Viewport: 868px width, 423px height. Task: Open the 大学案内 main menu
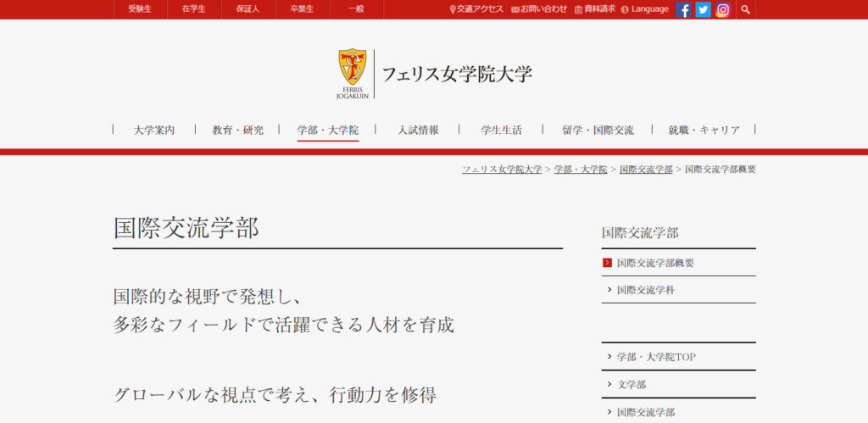[154, 130]
